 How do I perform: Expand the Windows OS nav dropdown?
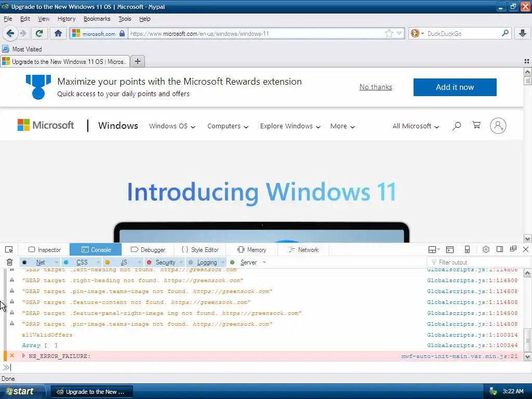click(x=172, y=126)
